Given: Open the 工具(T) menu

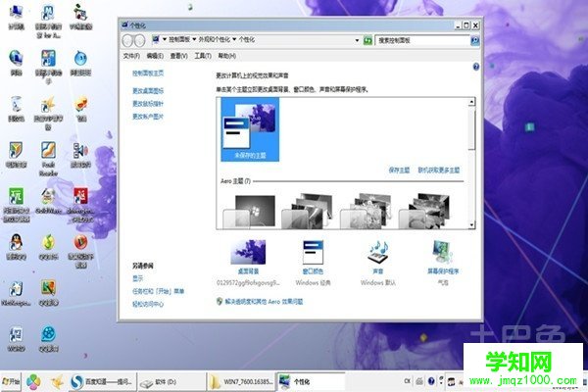Looking at the screenshot, I should point(203,56).
